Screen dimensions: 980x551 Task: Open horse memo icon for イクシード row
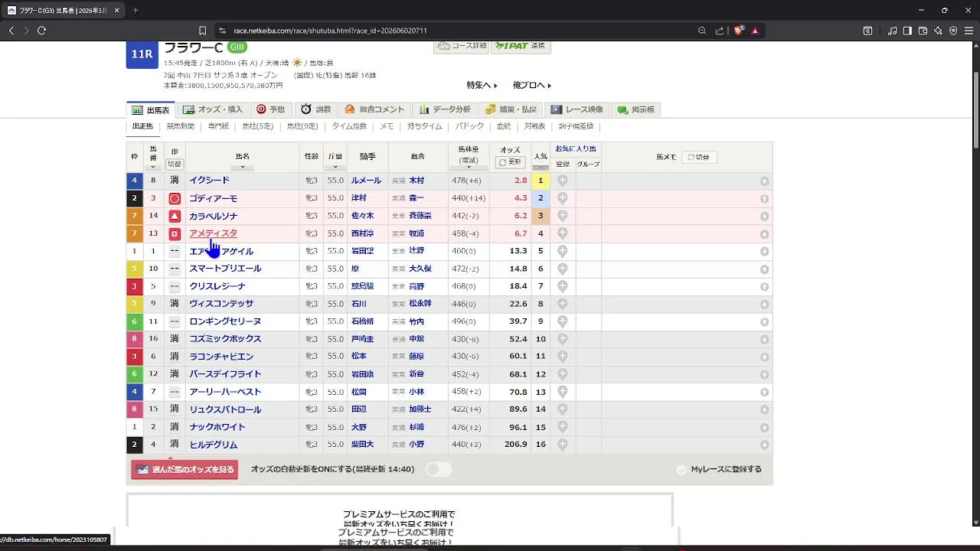[764, 181]
